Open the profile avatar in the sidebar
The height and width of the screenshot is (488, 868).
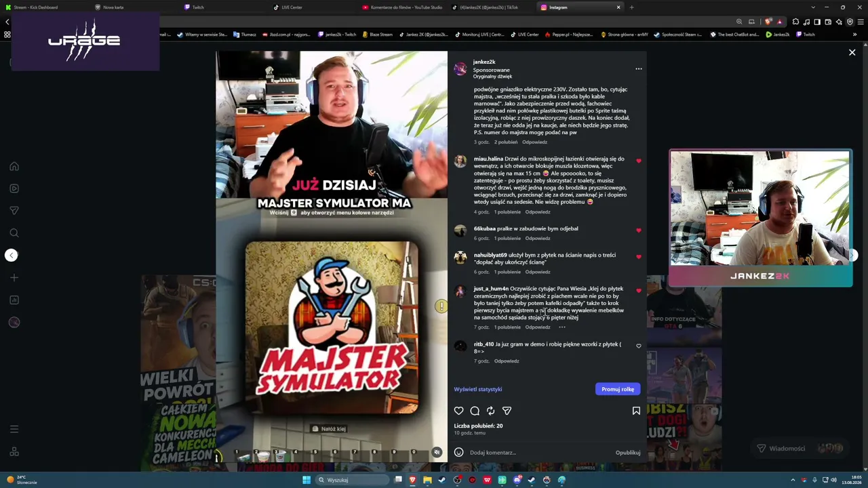(14, 323)
